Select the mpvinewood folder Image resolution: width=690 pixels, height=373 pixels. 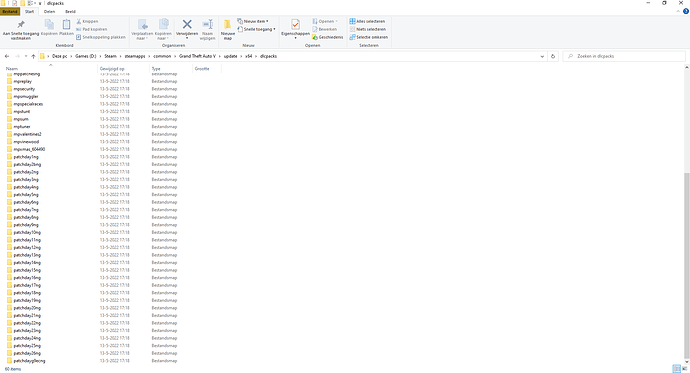[x=26, y=142]
